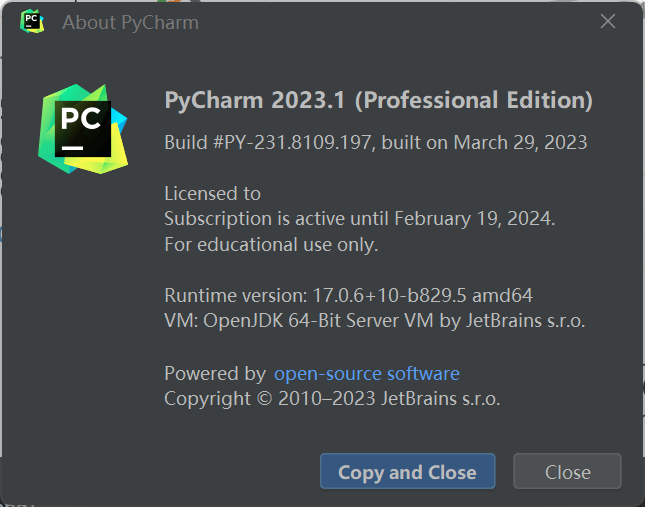Click the Runtime version 17.0.6 line
This screenshot has height=507, width=645.
pos(348,295)
